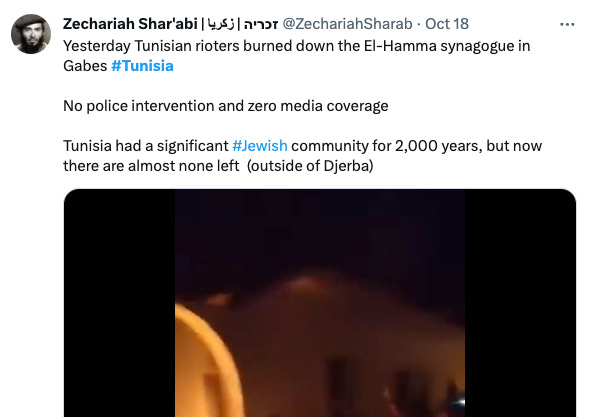Click the 'No police intervention' tweet line
The width and height of the screenshot is (590, 417).
point(226,106)
